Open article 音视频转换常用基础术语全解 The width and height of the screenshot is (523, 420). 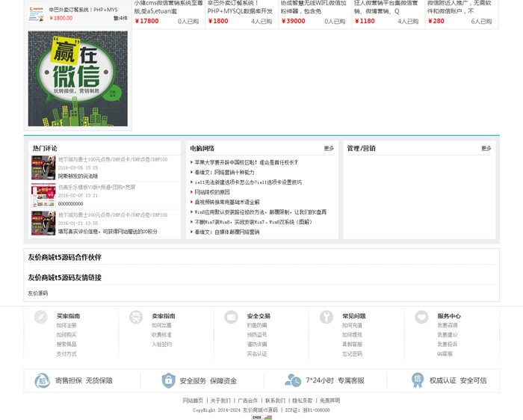tap(227, 203)
